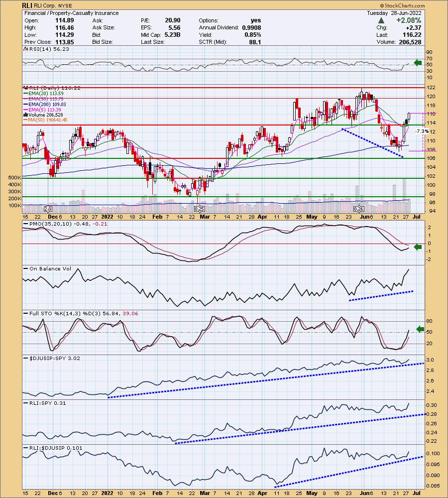This screenshot has width=448, height=498.
Task: Click the Yield value 0.85%
Action: (252, 35)
